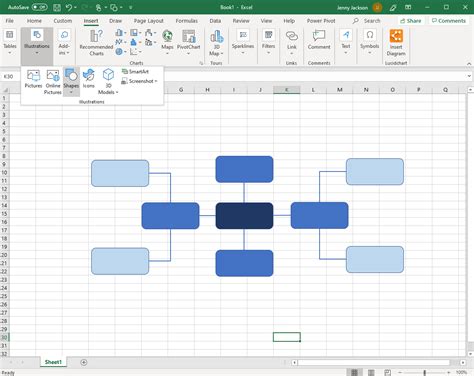
Task: Click Jenny Jackson account avatar
Action: tap(377, 7)
